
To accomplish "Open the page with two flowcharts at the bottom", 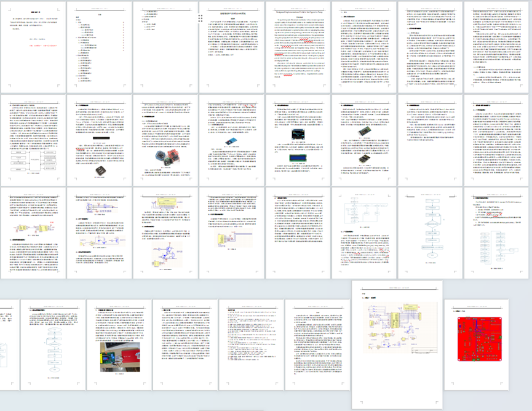I will point(496,233).
